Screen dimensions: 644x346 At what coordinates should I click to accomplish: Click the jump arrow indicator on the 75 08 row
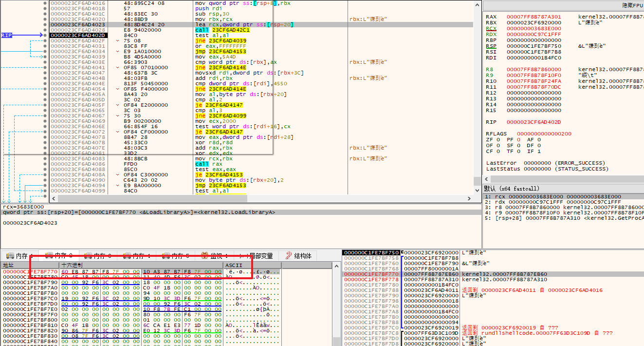click(118, 40)
